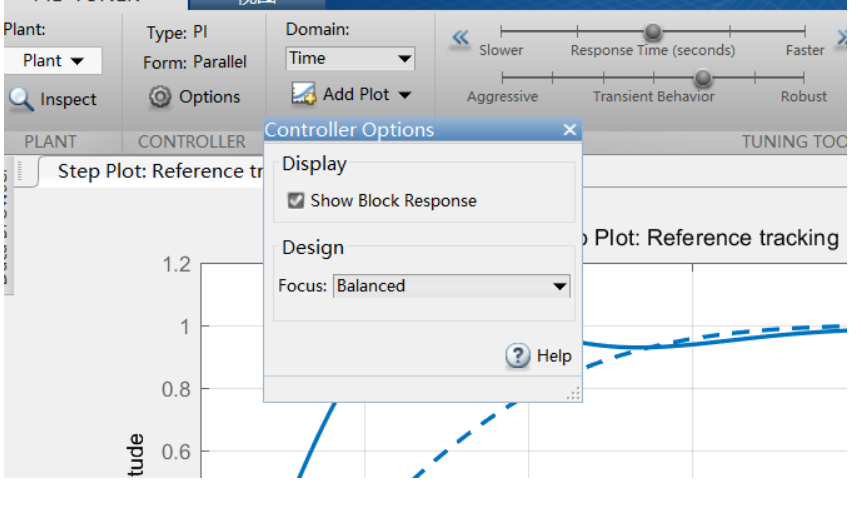Viewport: 861px width, 516px height.
Task: Open the Domain Time dropdown
Action: pyautogui.click(x=350, y=58)
